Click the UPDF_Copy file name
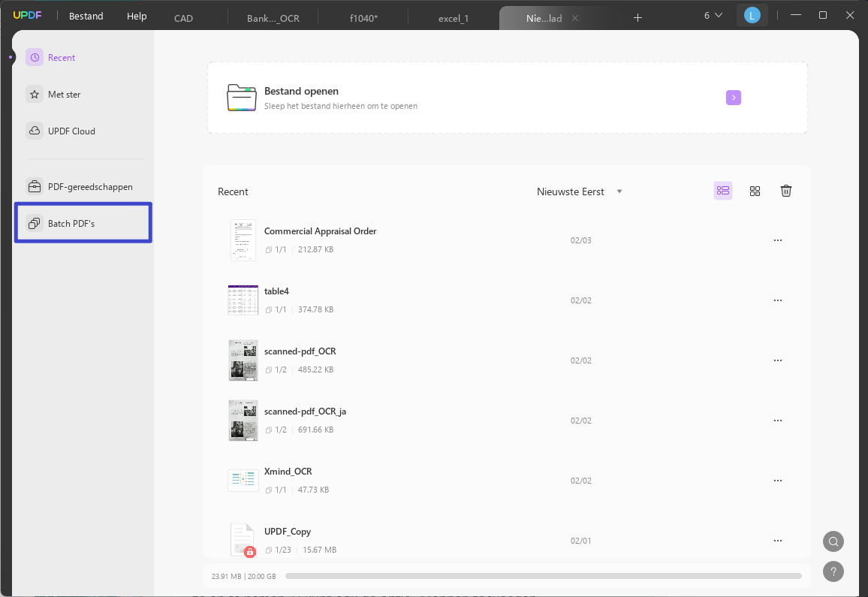The image size is (868, 597). [288, 532]
